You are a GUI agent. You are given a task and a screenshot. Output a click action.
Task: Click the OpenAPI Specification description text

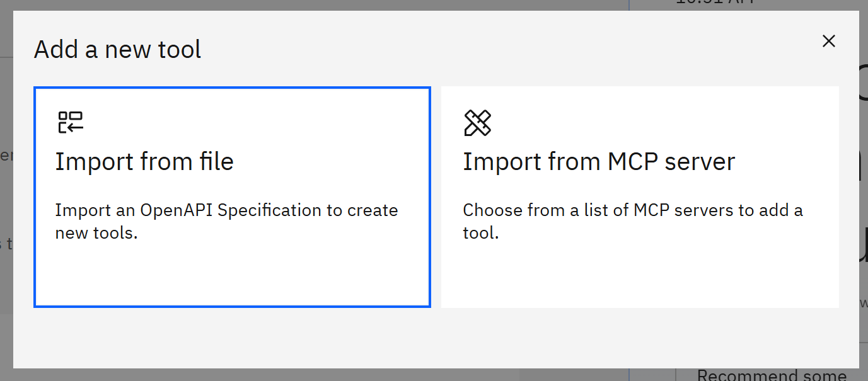tap(226, 222)
